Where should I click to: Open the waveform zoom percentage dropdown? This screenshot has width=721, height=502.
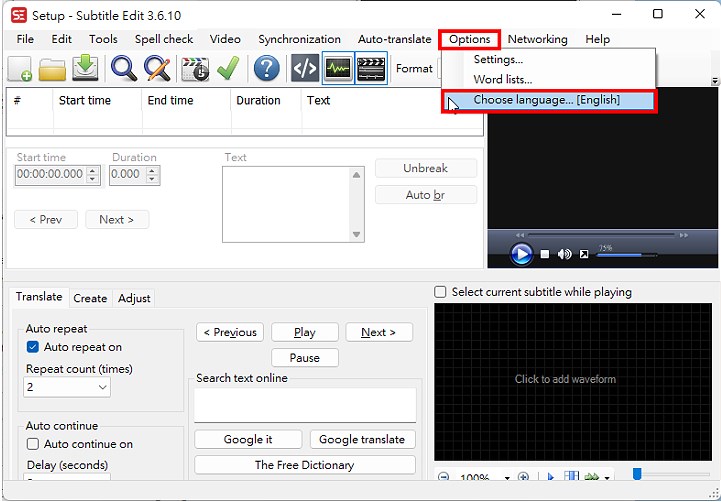[x=507, y=478]
